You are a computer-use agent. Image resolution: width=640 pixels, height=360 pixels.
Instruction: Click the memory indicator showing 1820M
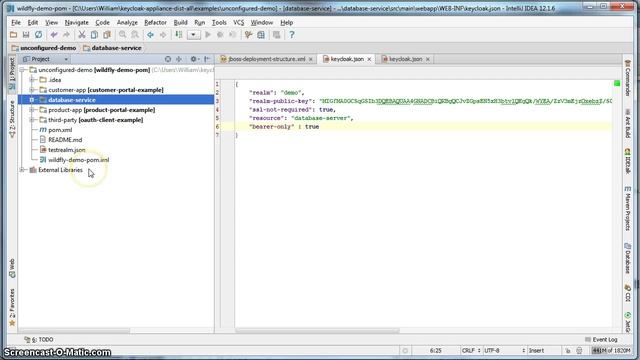click(x=611, y=351)
